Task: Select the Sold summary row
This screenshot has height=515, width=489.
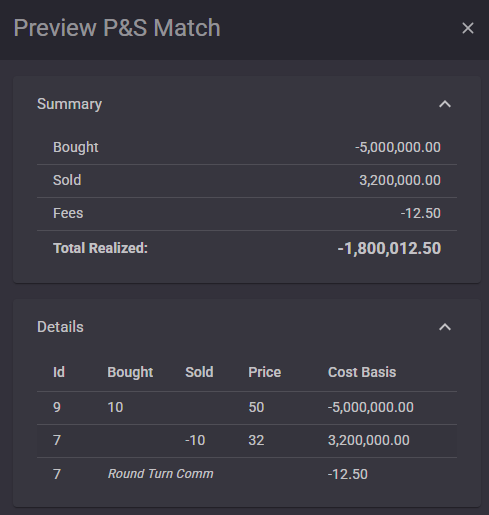Action: [x=247, y=181]
